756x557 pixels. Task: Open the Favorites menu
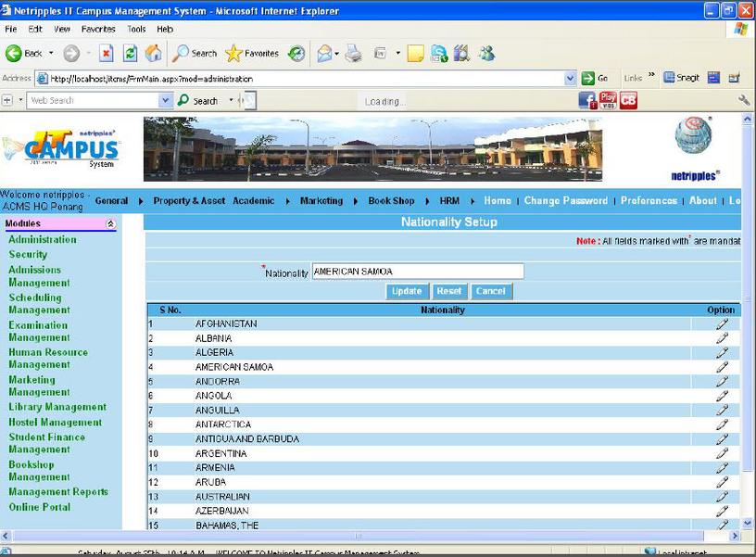click(98, 30)
